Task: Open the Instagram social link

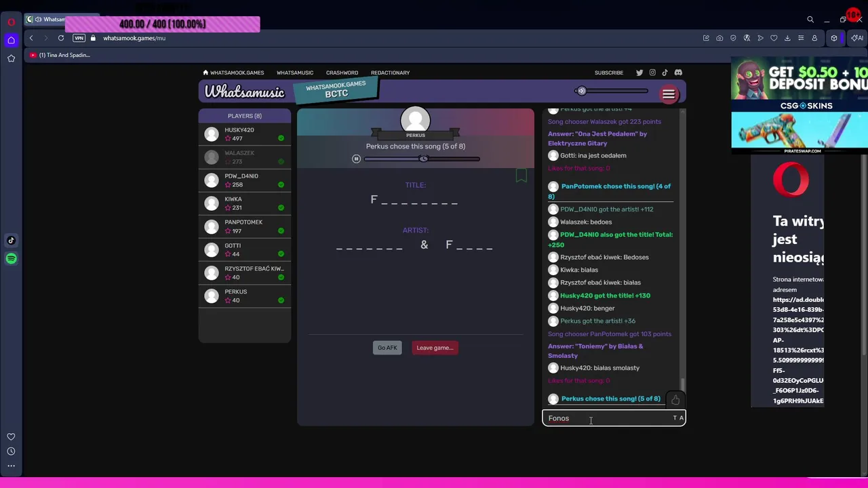Action: coord(652,73)
